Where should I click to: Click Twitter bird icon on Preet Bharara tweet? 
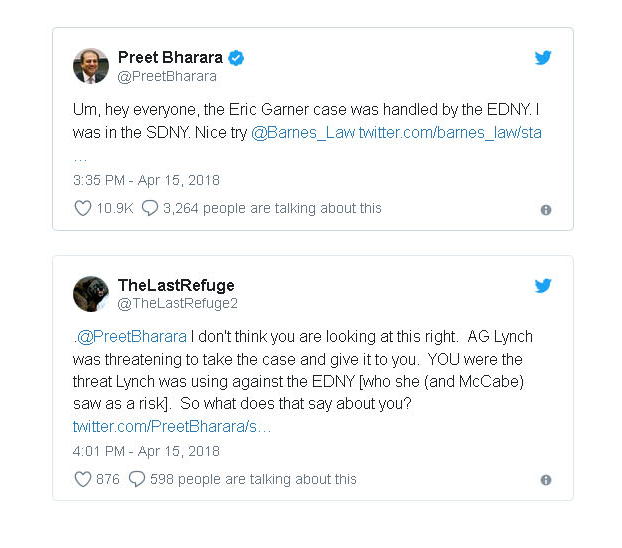point(543,58)
